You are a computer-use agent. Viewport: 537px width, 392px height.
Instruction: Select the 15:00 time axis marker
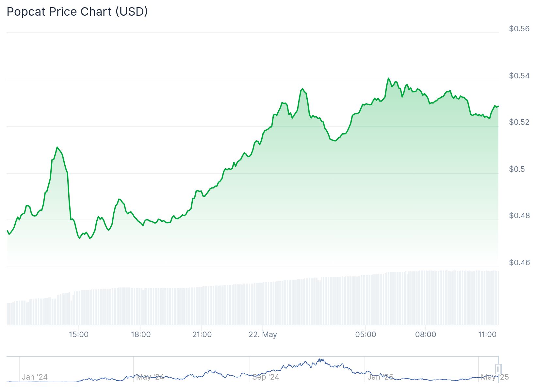(79, 335)
